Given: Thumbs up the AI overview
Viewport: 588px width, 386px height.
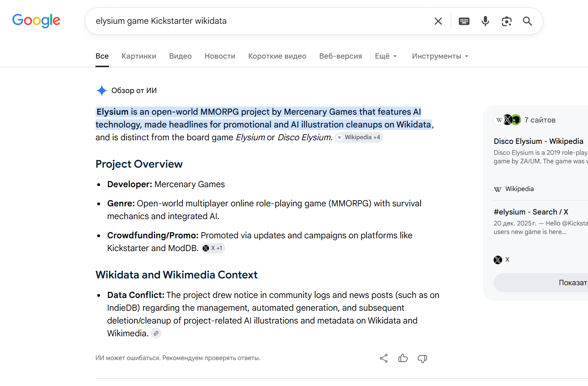Looking at the screenshot, I should point(403,358).
